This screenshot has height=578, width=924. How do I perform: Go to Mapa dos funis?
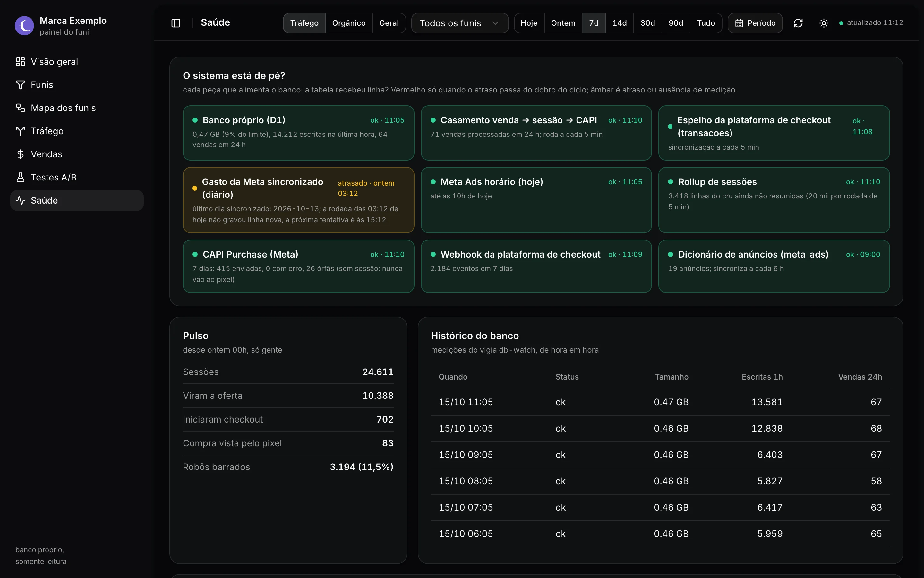click(77, 108)
